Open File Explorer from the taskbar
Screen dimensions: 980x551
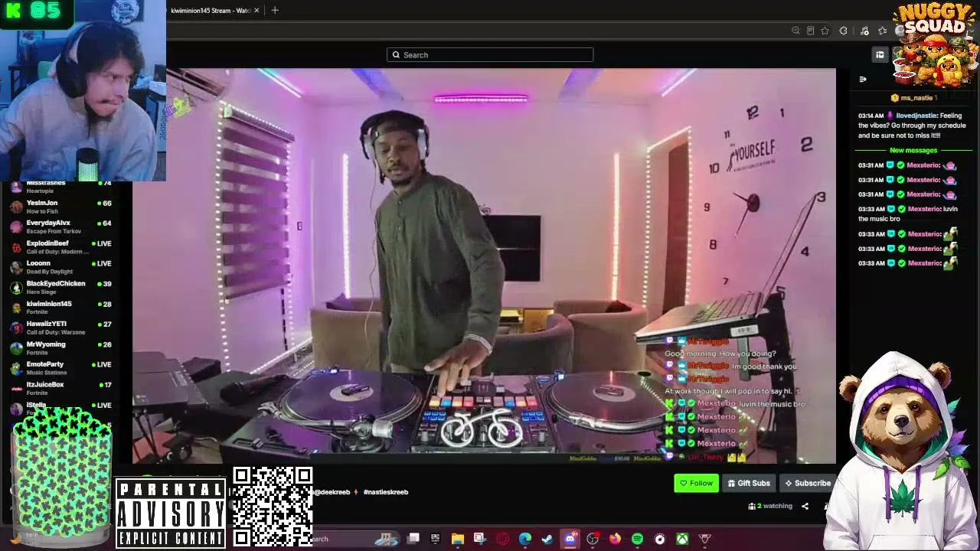(457, 539)
